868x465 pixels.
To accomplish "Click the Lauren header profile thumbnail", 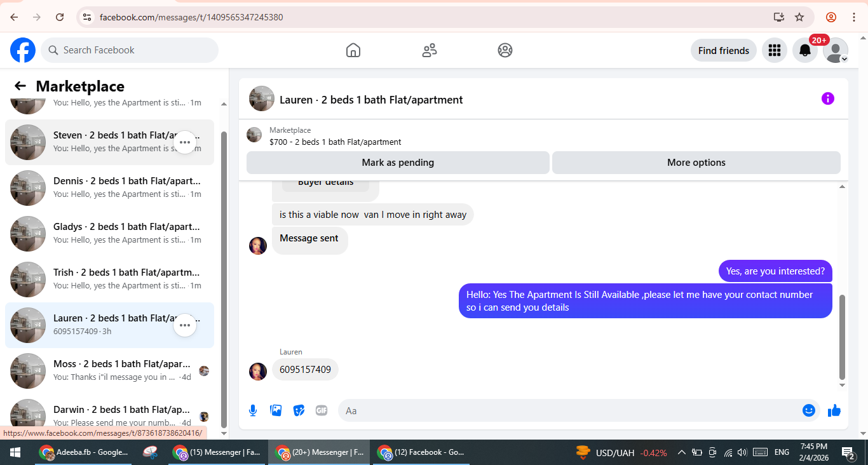I will point(262,98).
